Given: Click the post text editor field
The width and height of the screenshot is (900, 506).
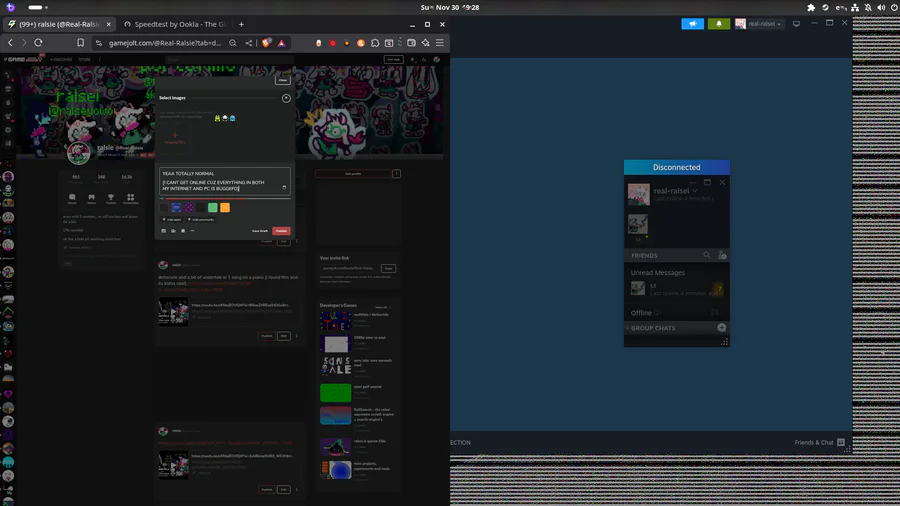Looking at the screenshot, I should pyautogui.click(x=224, y=181).
